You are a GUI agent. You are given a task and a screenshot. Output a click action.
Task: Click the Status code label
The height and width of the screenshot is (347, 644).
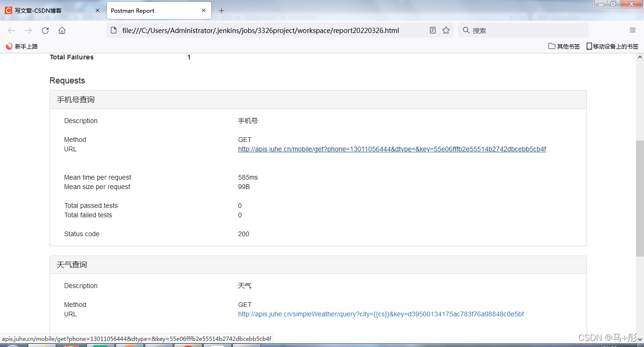[82, 234]
